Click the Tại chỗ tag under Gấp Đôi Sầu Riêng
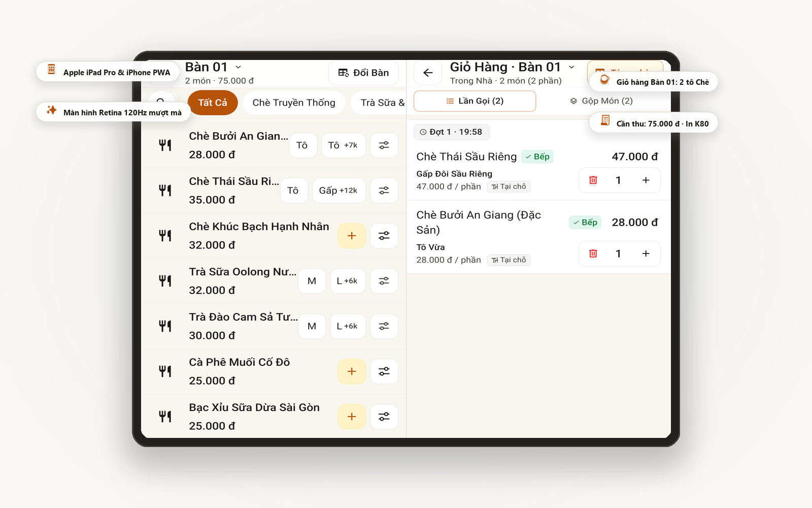The height and width of the screenshot is (508, 812). click(x=509, y=186)
